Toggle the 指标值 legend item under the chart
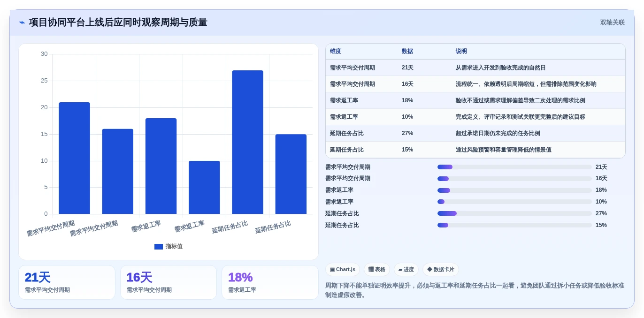Screen dimensions: 644x318 pos(169,246)
